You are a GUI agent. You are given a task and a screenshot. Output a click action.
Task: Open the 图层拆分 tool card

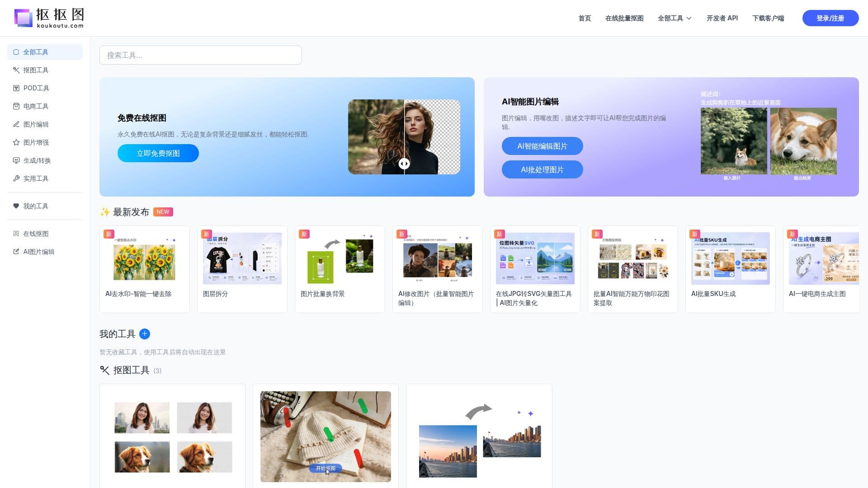242,269
